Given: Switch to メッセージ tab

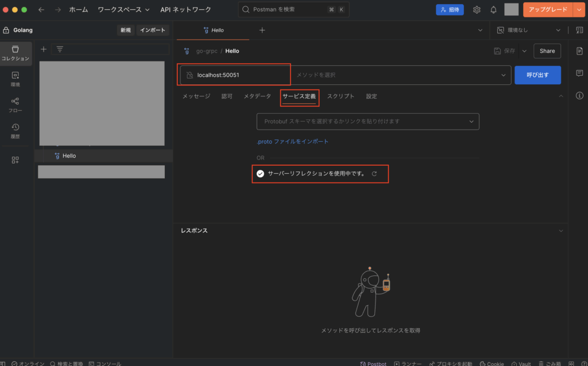Looking at the screenshot, I should coord(196,96).
